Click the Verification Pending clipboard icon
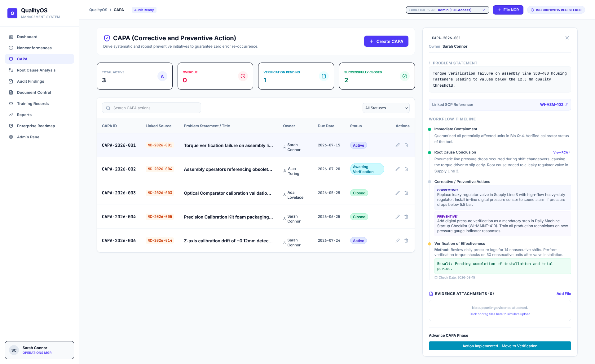Viewport: 595px width, 364px height. pyautogui.click(x=324, y=76)
